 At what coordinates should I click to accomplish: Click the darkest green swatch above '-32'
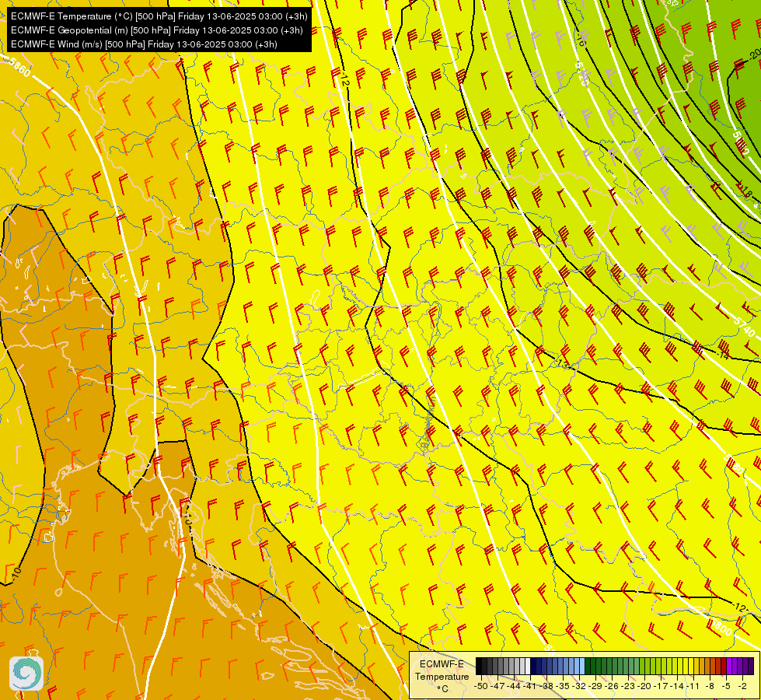point(588,666)
